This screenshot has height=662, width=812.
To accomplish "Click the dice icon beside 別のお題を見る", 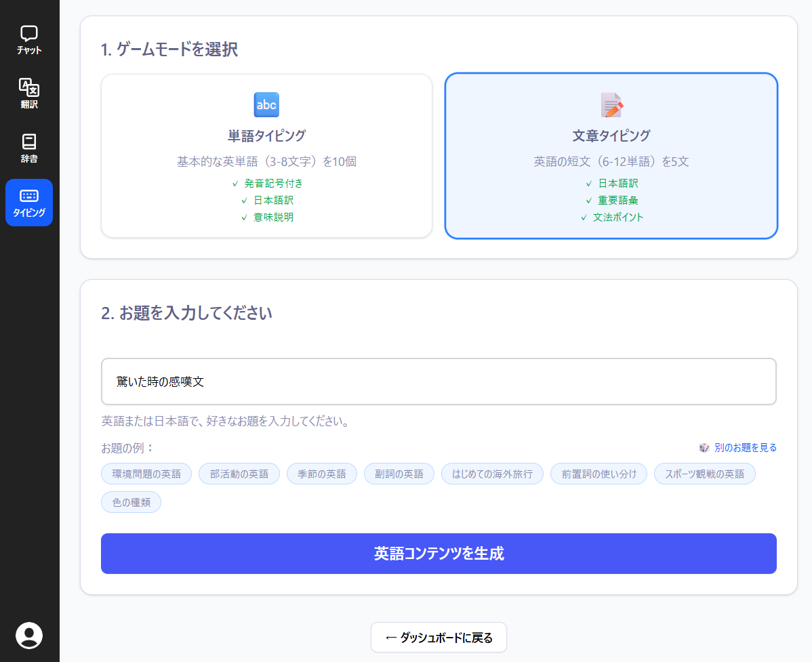I will (x=704, y=448).
